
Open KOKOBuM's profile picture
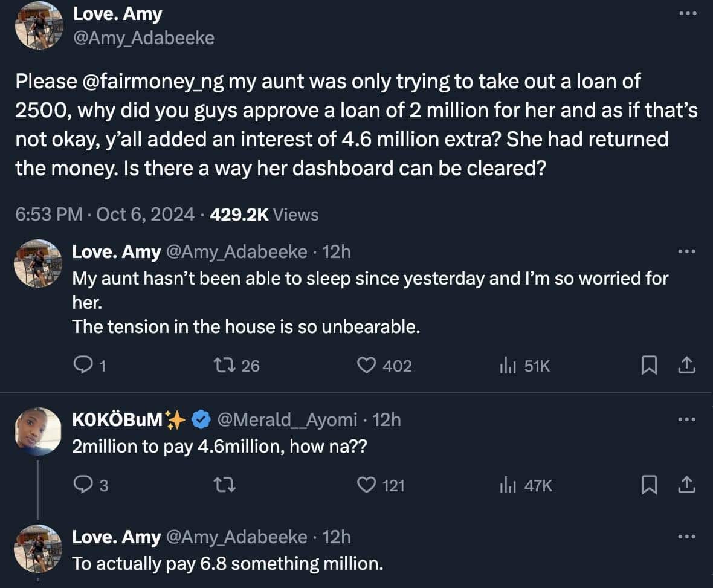[x=39, y=431]
